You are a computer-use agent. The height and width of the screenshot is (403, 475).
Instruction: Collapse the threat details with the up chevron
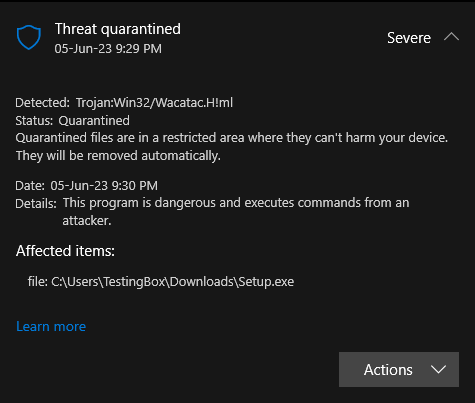pyautogui.click(x=451, y=37)
